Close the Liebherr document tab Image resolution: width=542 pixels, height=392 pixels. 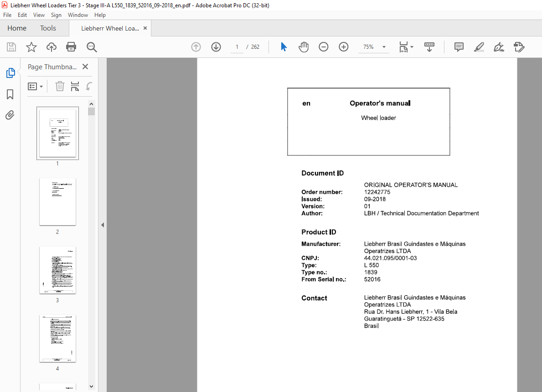point(145,28)
